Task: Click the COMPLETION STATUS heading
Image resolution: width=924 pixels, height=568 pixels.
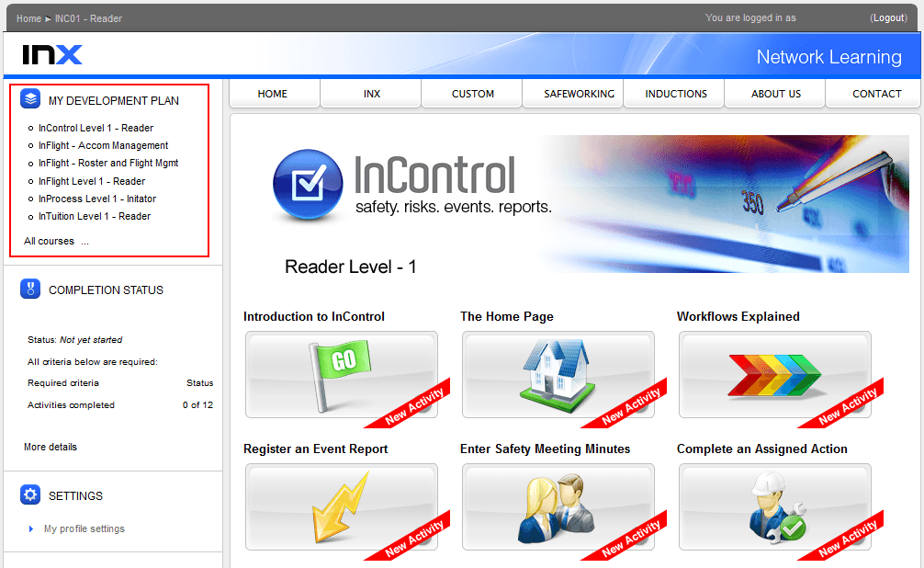Action: 106,290
